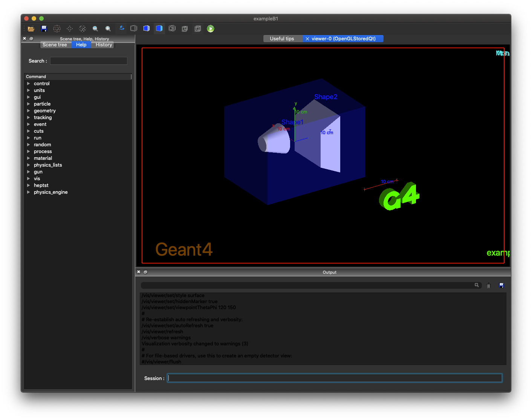Click the green G4 logo in viewer
The height and width of the screenshot is (420, 532).
point(399,196)
